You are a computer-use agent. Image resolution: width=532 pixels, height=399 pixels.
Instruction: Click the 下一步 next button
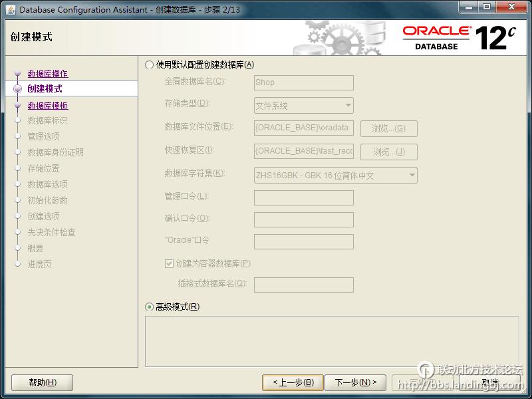356,382
